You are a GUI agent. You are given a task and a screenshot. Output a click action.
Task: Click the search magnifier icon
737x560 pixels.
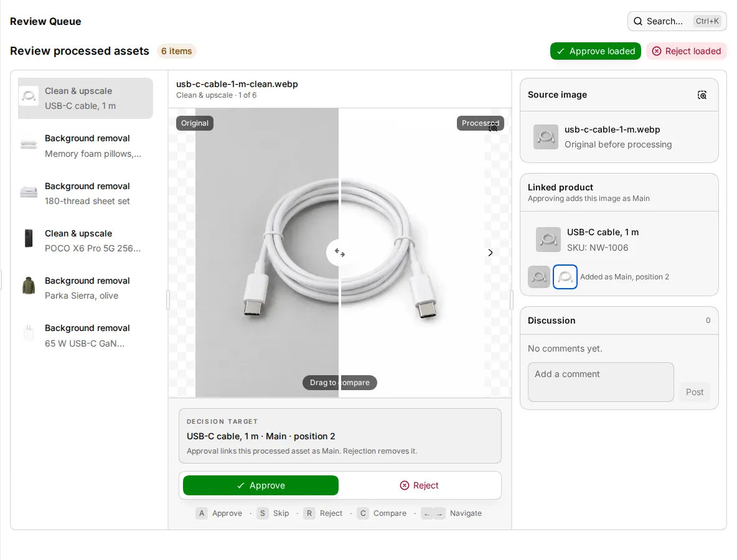click(x=638, y=21)
